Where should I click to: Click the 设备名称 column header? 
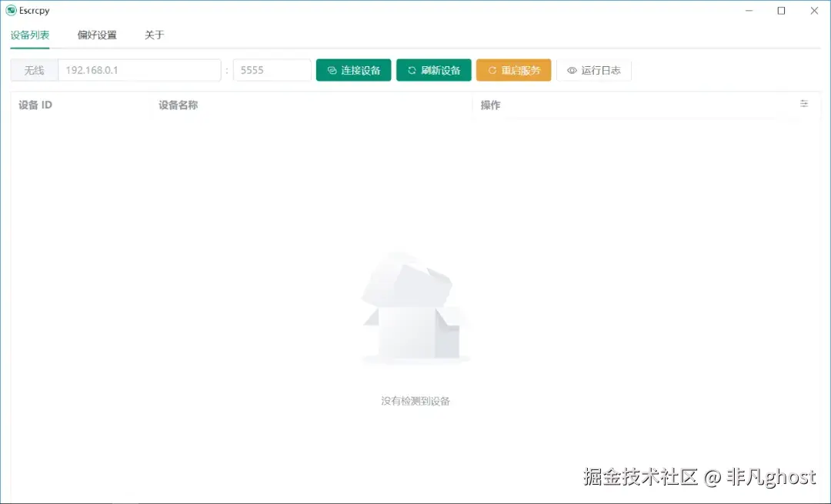tap(178, 105)
